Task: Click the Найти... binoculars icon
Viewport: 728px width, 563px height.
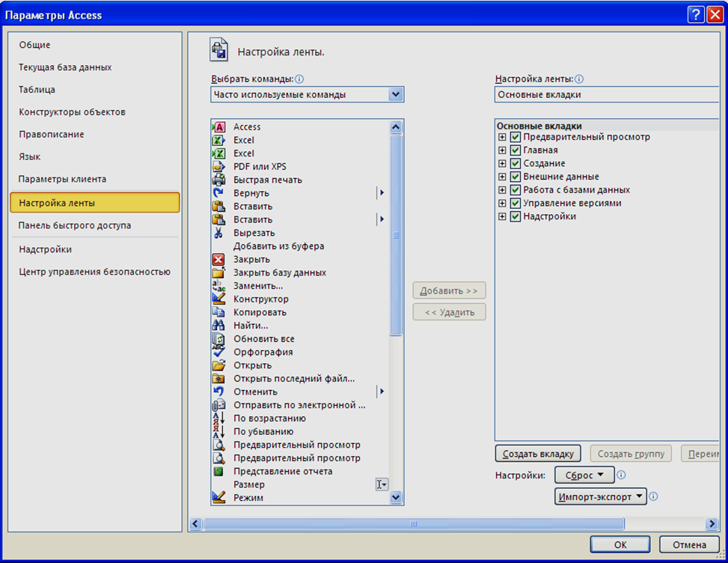Action: 218,325
